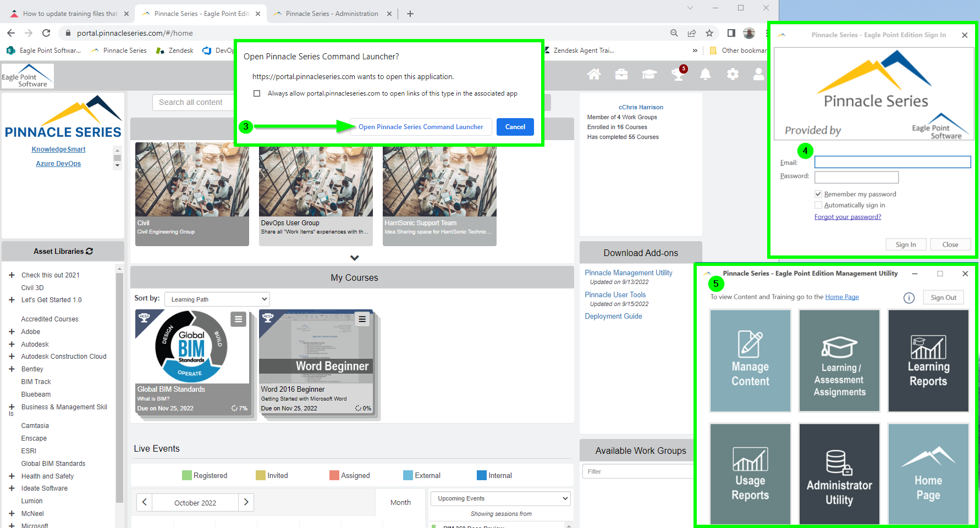Open the settings gear icon in portal
Image resolution: width=980 pixels, height=528 pixels.
pyautogui.click(x=733, y=74)
